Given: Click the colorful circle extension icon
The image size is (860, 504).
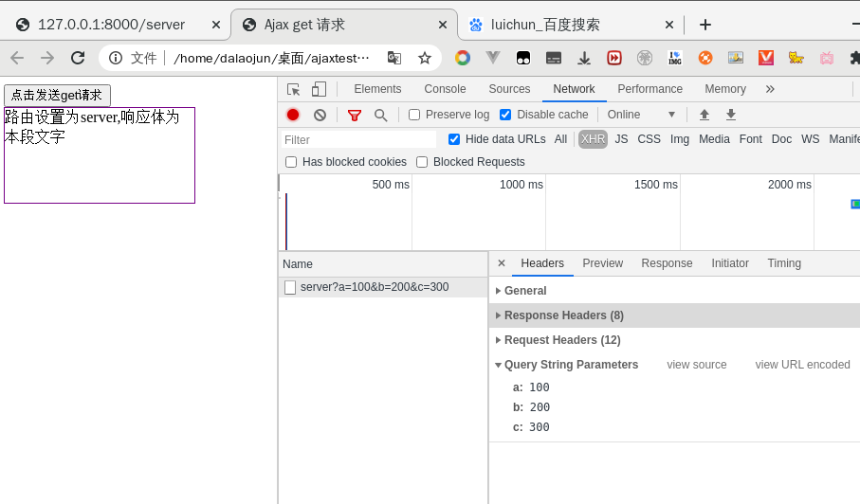Looking at the screenshot, I should coord(463,58).
